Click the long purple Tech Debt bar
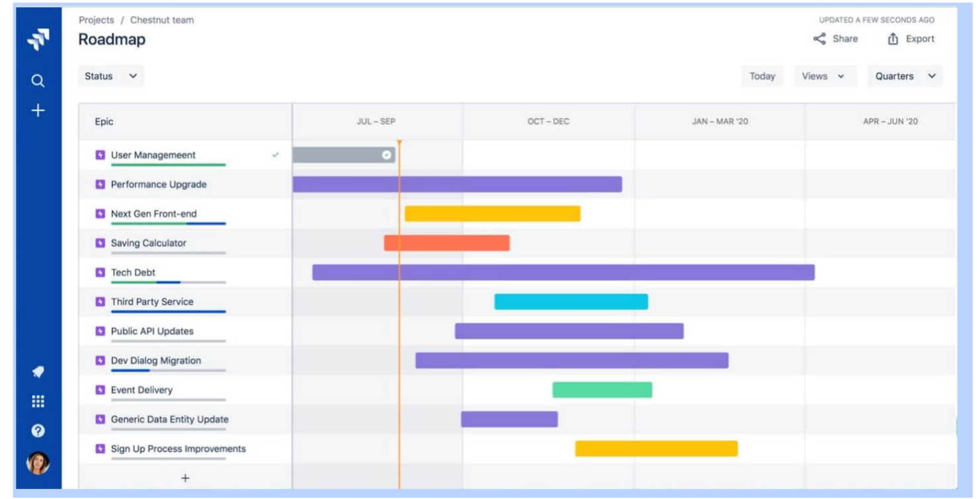The image size is (980, 499). tap(563, 272)
